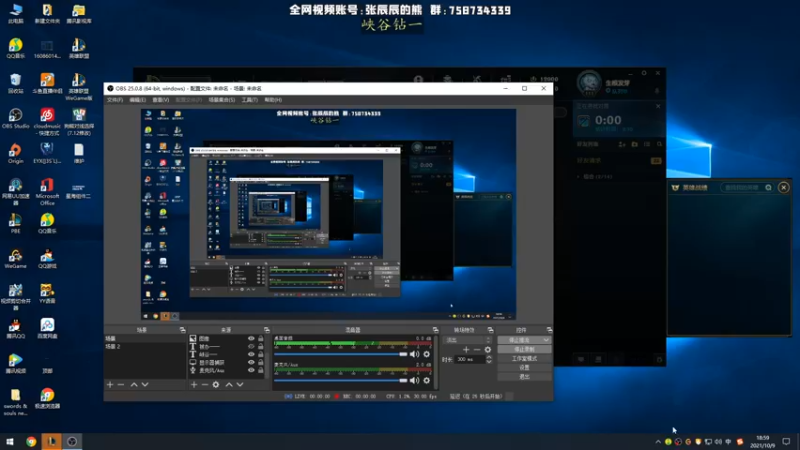Screen dimensions: 800x450
Task: Pop out the Sources dock panel
Action: pos(266,330)
